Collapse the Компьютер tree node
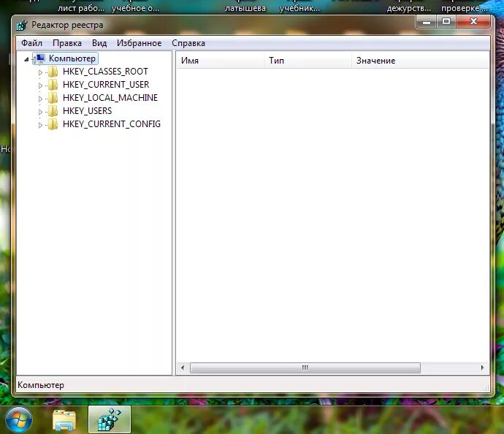This screenshot has width=504, height=434. [26, 59]
